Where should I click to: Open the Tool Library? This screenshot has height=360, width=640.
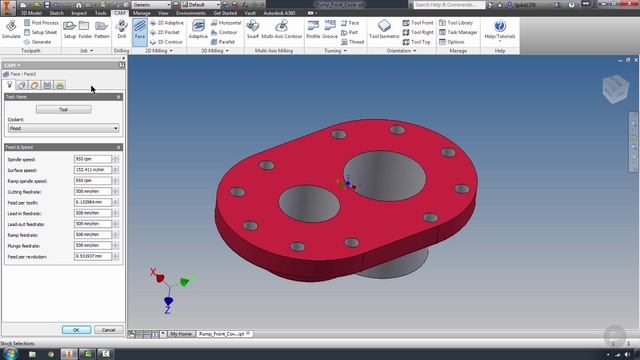click(456, 23)
